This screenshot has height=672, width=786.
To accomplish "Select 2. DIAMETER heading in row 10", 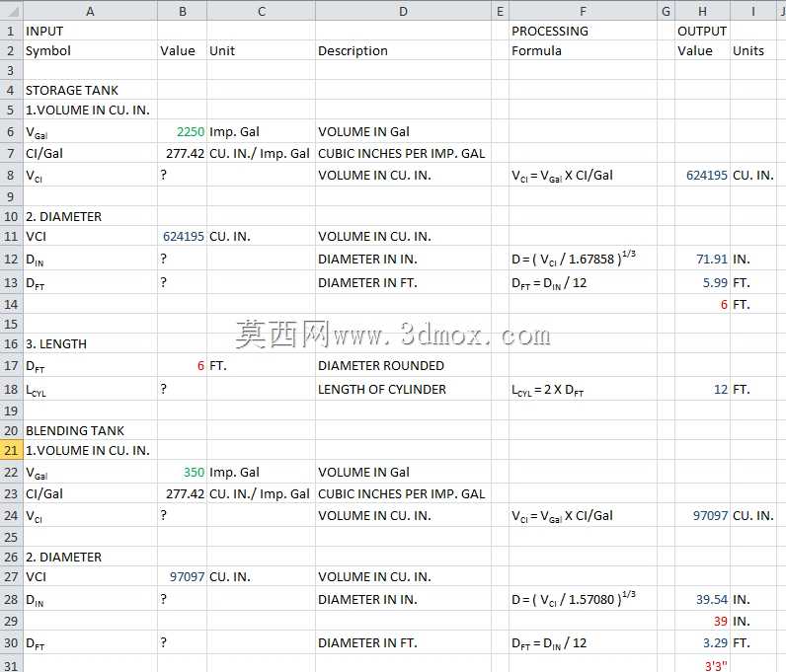I will pyautogui.click(x=90, y=216).
